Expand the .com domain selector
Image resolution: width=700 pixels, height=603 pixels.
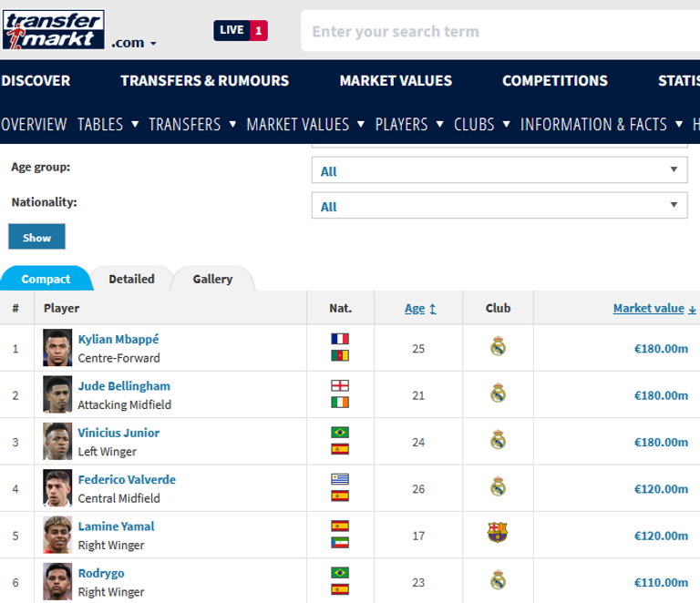[134, 43]
